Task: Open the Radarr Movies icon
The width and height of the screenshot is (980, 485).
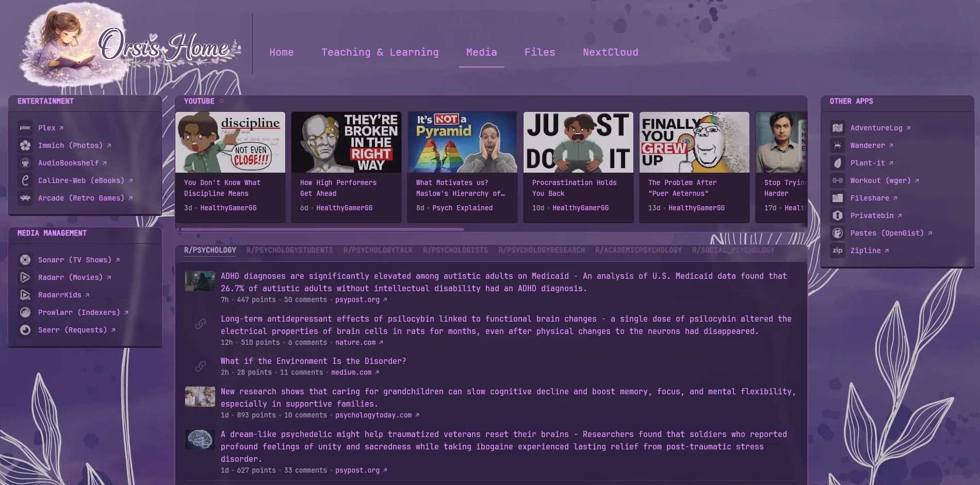Action: click(x=25, y=277)
